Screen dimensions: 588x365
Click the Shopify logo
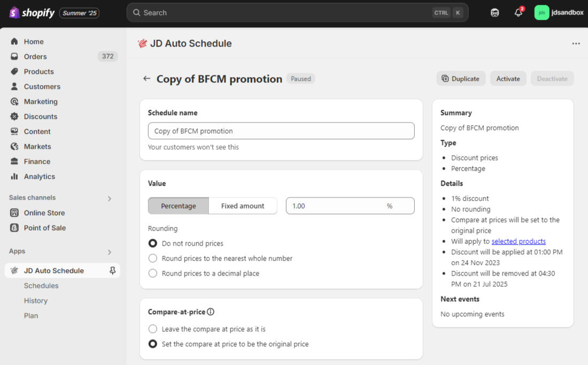tap(32, 13)
